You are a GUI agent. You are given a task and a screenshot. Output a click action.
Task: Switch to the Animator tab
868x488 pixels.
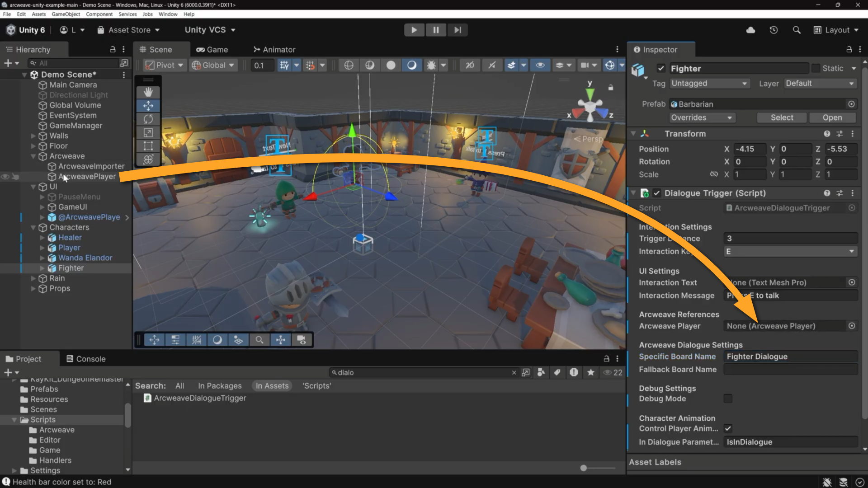tap(274, 50)
